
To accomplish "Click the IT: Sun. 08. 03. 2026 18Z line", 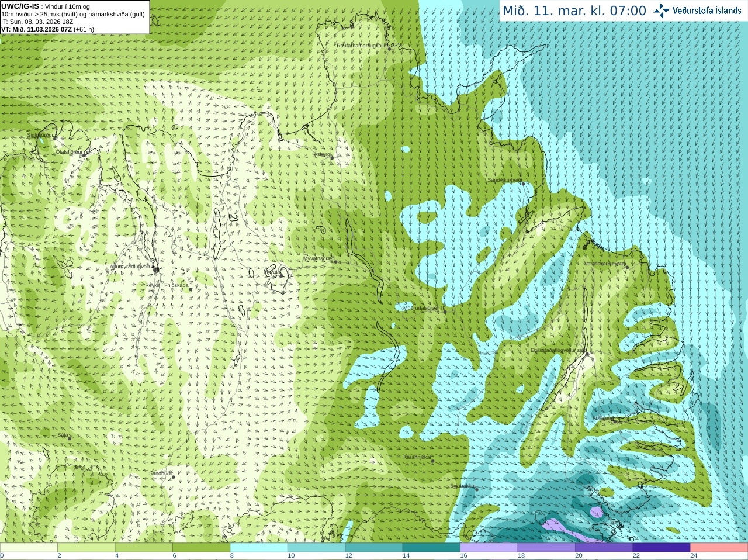I will [x=37, y=22].
